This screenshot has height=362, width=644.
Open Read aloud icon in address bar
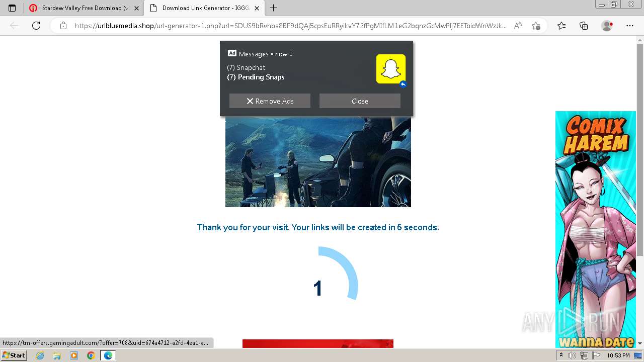click(518, 26)
